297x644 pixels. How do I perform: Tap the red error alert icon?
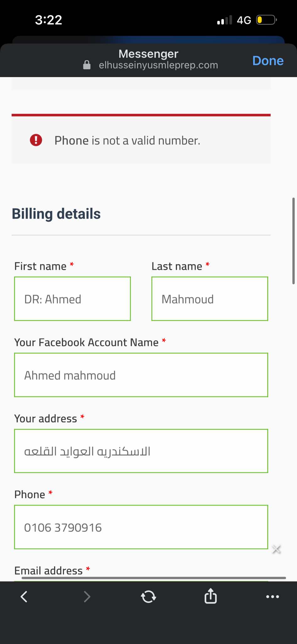click(x=36, y=140)
